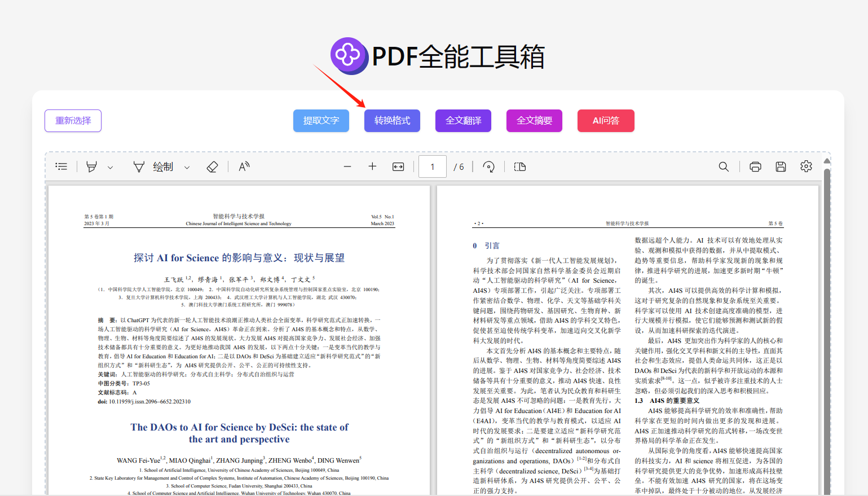Zoom in with the plus icon

372,166
